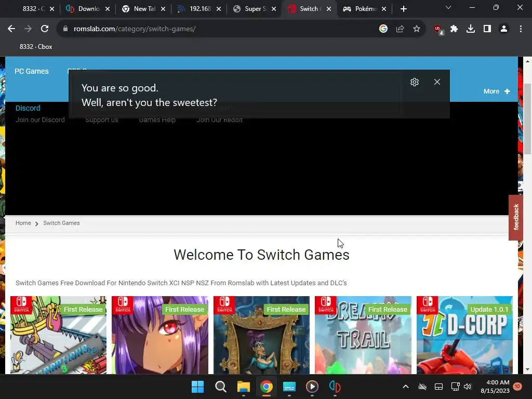The height and width of the screenshot is (399, 532).
Task: Click the forward navigation arrow
Action: tap(28, 29)
